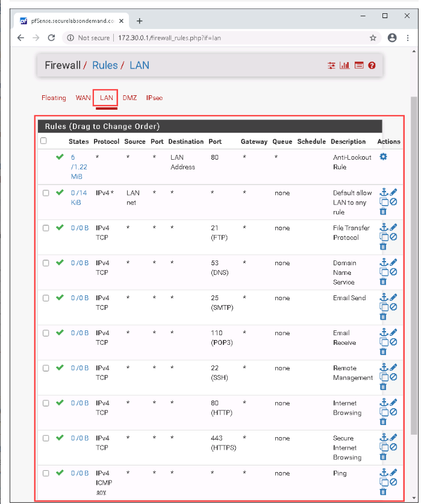This screenshot has width=427, height=504.
Task: Edit the Email Receive rule
Action: click(x=393, y=332)
